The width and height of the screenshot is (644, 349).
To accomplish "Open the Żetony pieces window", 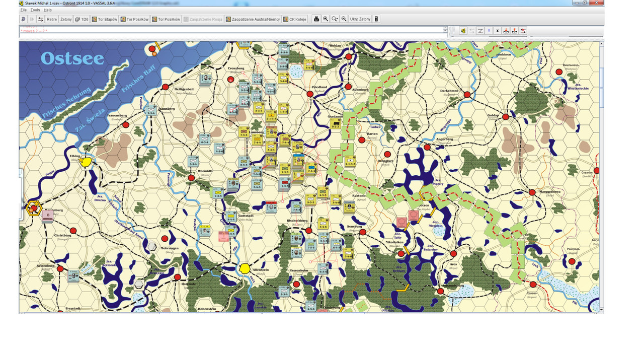I will click(66, 19).
